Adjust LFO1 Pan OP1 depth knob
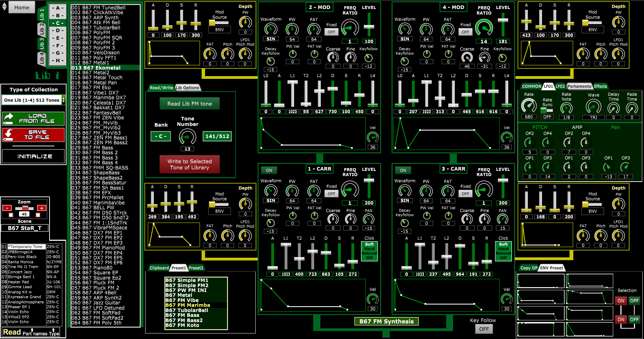This screenshot has height=339, width=644. coord(608,167)
